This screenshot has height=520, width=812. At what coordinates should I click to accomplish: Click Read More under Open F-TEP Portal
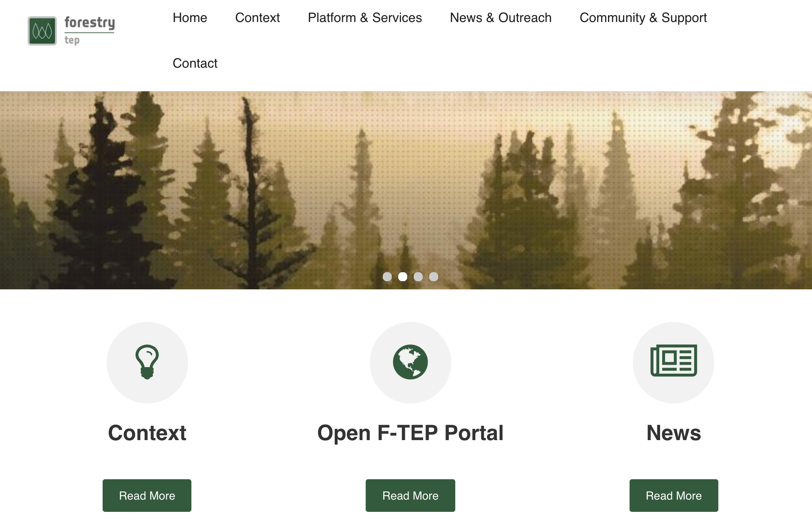[x=410, y=496]
